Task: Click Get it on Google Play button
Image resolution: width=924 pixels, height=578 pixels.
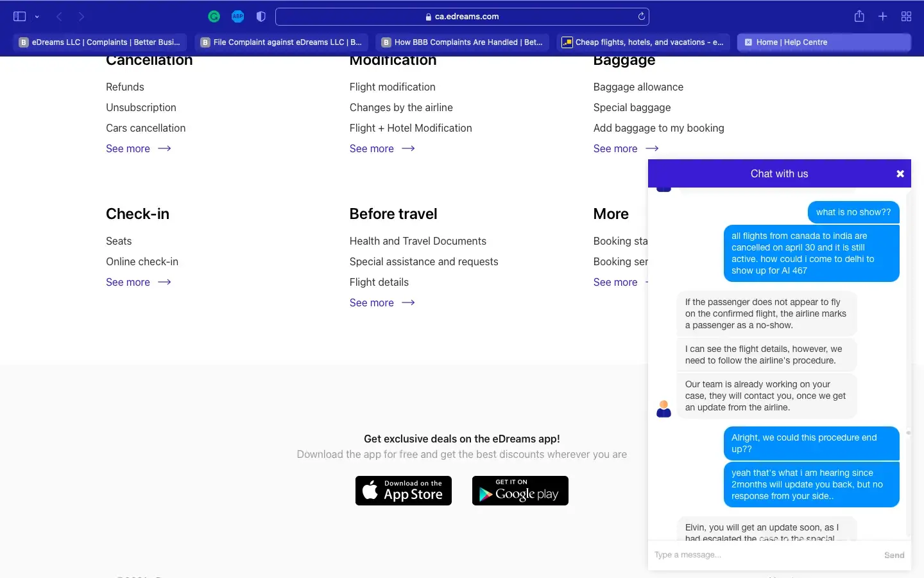Action: (x=520, y=491)
